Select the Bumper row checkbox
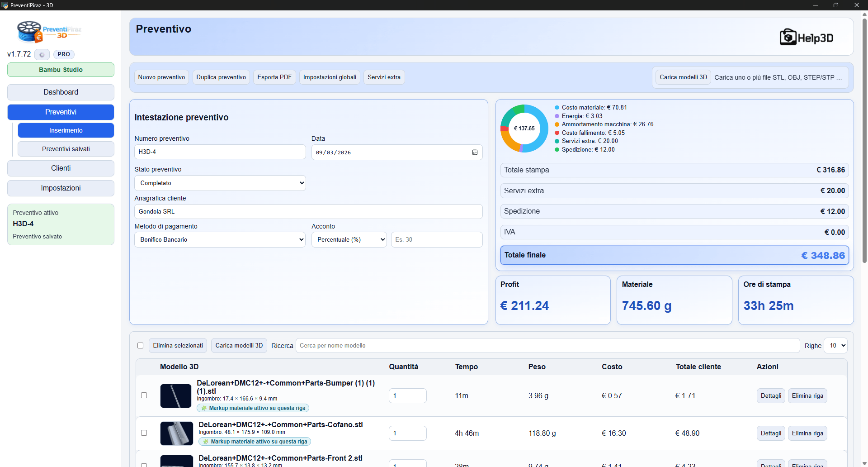This screenshot has height=467, width=868. pyautogui.click(x=144, y=396)
